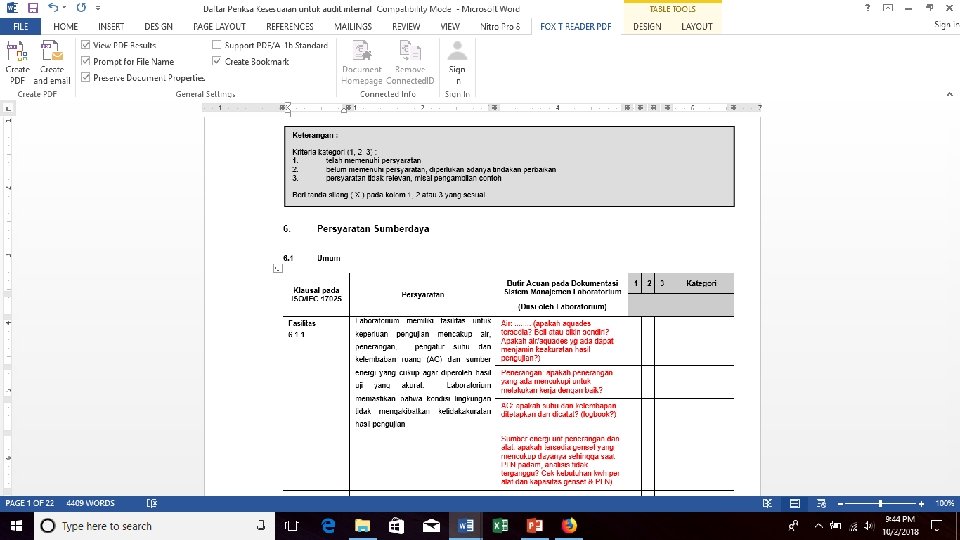960x540 pixels.
Task: Open File Explorer from taskbar
Action: [x=362, y=526]
